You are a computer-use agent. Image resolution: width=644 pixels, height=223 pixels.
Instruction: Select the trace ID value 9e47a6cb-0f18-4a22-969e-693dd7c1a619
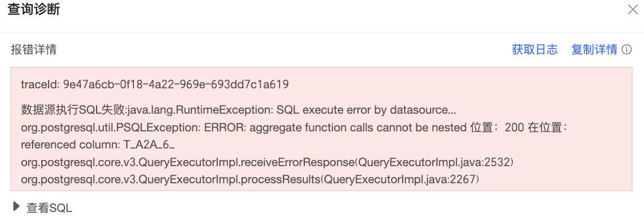point(176,84)
